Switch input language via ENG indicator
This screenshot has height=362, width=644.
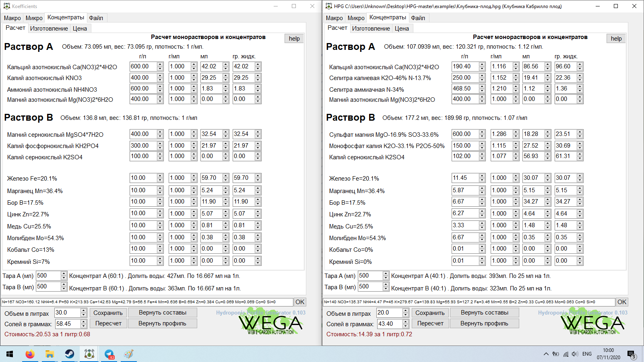pos(587,354)
